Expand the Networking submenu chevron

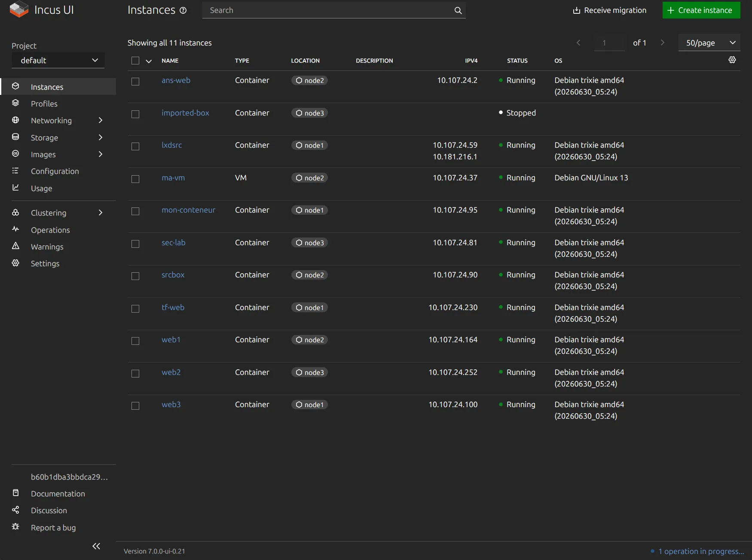pyautogui.click(x=101, y=120)
